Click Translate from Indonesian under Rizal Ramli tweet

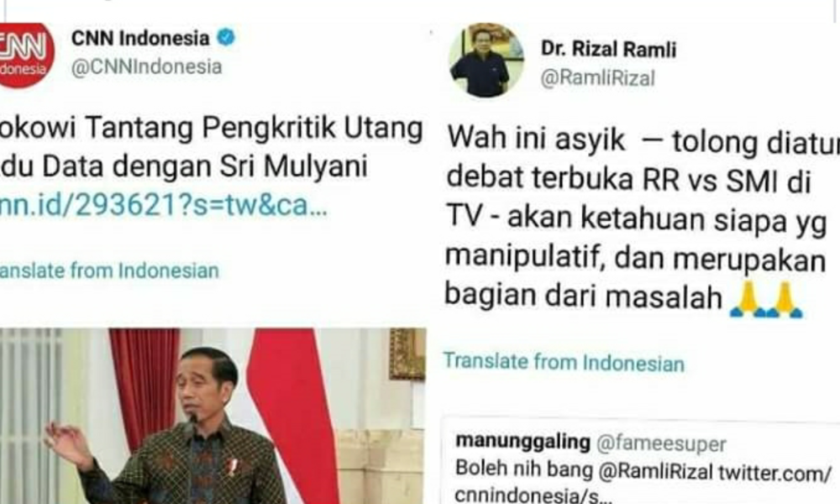pyautogui.click(x=564, y=363)
